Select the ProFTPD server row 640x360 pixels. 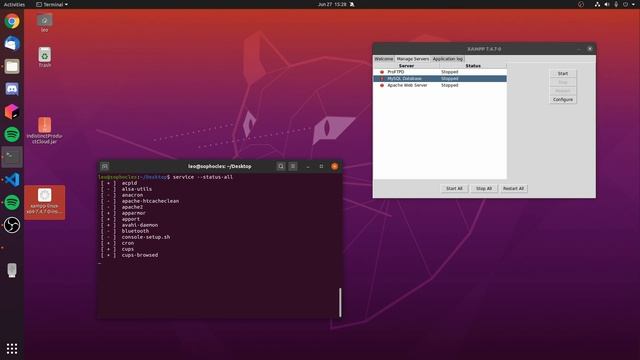click(440, 72)
